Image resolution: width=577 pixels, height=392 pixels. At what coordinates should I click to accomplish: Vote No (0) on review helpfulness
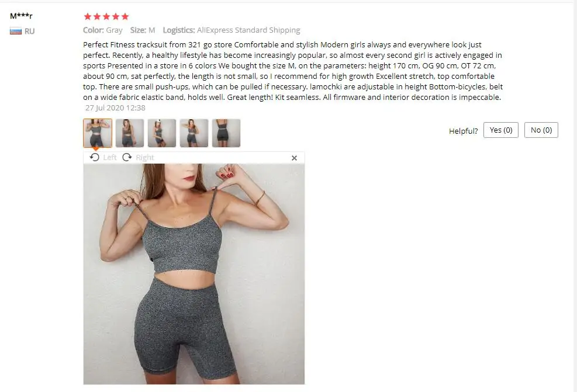(x=541, y=130)
